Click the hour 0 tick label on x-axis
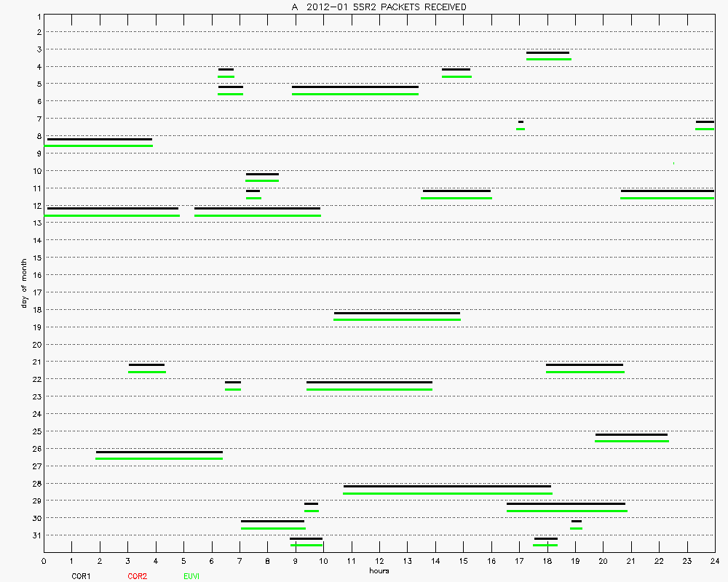 44,561
